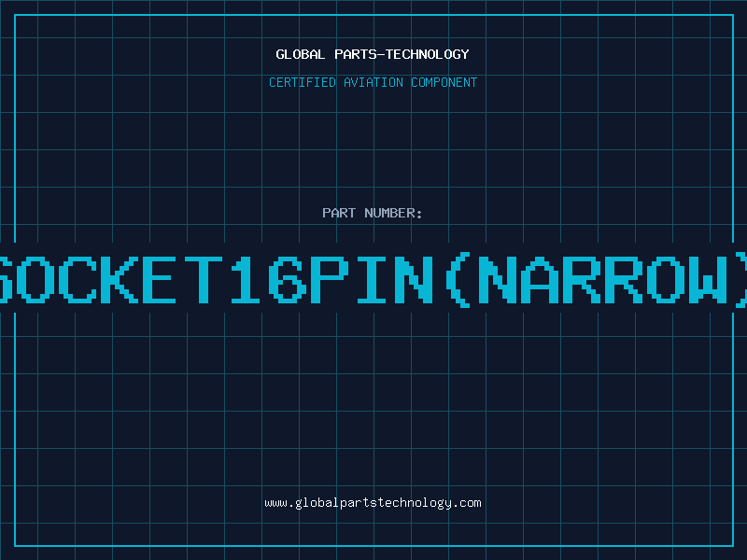Click the GLOBAL PARTS-TECHNOLOGY heading

(x=373, y=54)
